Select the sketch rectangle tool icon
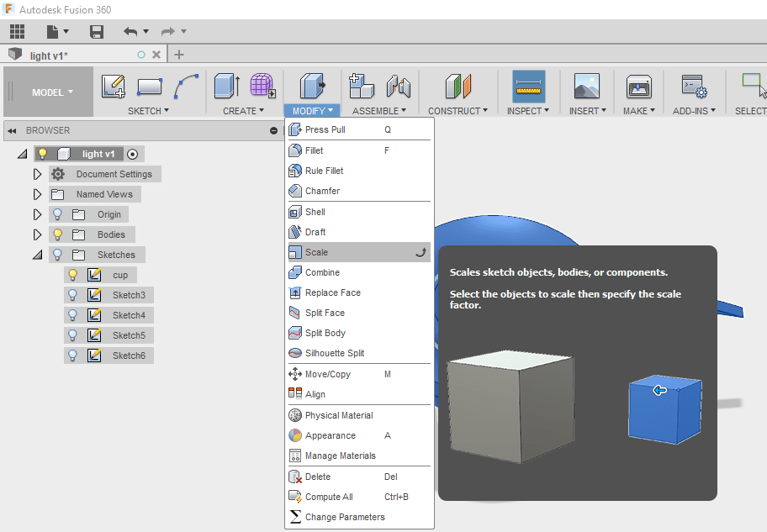Image resolution: width=767 pixels, height=532 pixels. tap(150, 87)
